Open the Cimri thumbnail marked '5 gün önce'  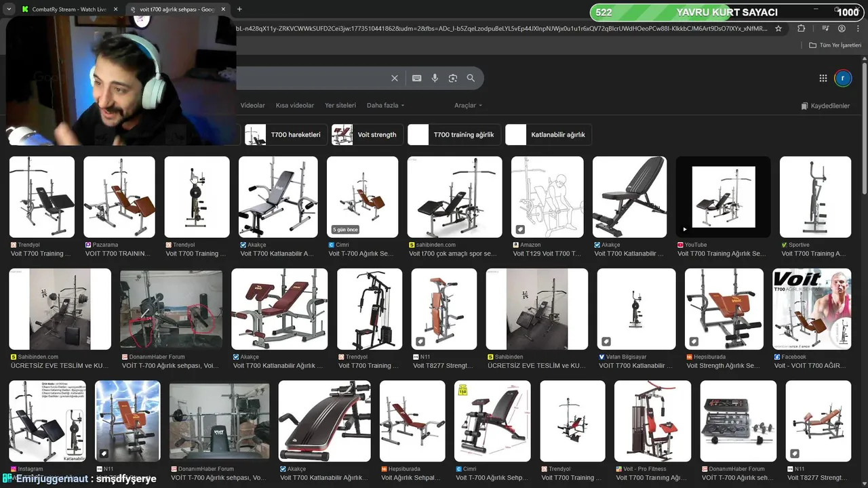click(x=363, y=197)
